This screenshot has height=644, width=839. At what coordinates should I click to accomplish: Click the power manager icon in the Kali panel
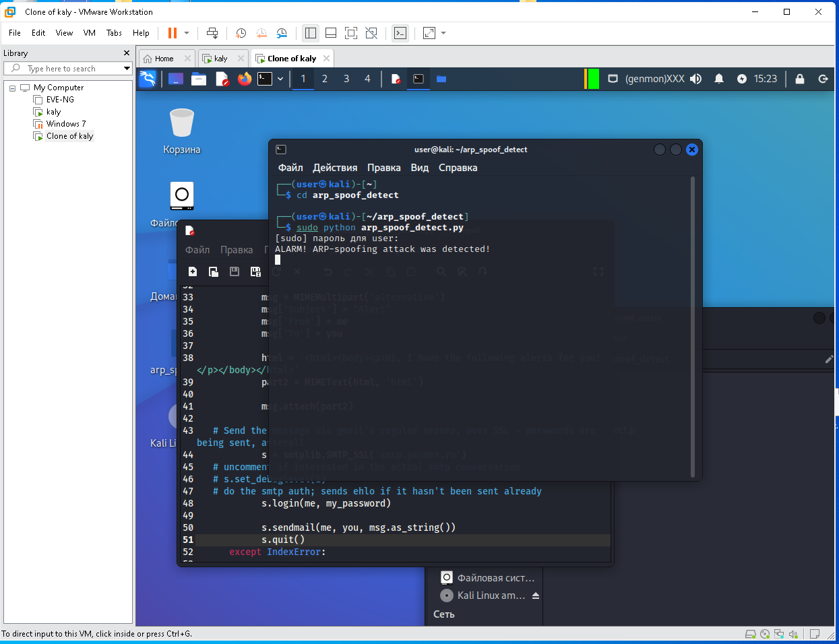pos(742,79)
